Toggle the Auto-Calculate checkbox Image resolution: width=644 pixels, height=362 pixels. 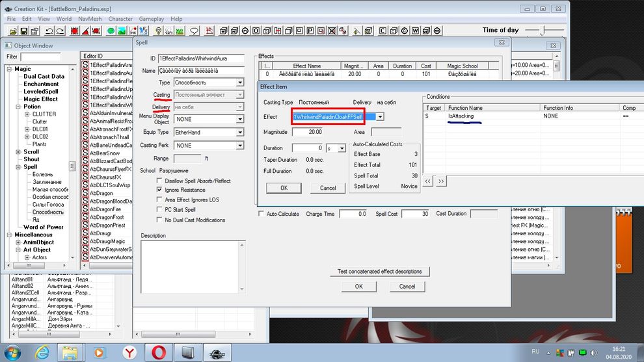[262, 214]
